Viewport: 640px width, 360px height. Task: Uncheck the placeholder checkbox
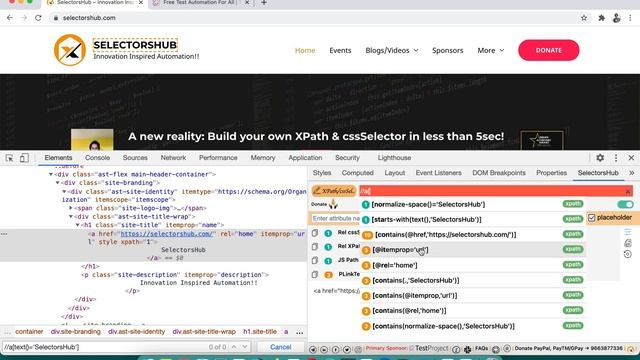click(x=591, y=218)
